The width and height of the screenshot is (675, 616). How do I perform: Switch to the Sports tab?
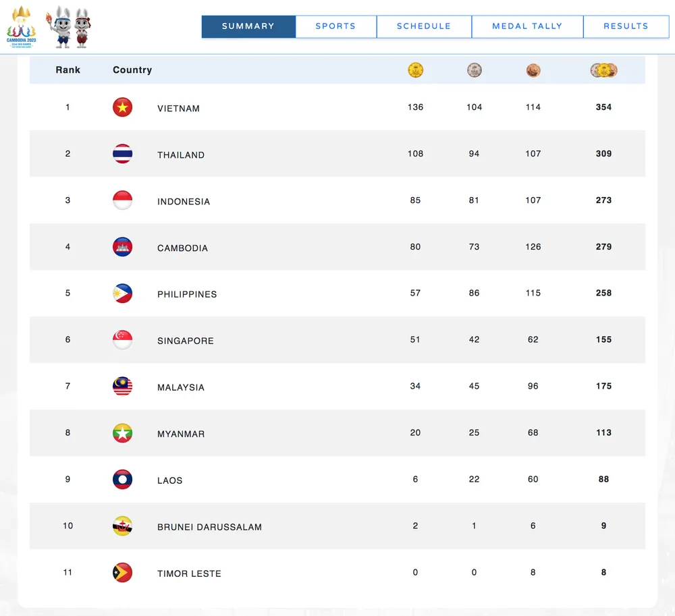[335, 26]
